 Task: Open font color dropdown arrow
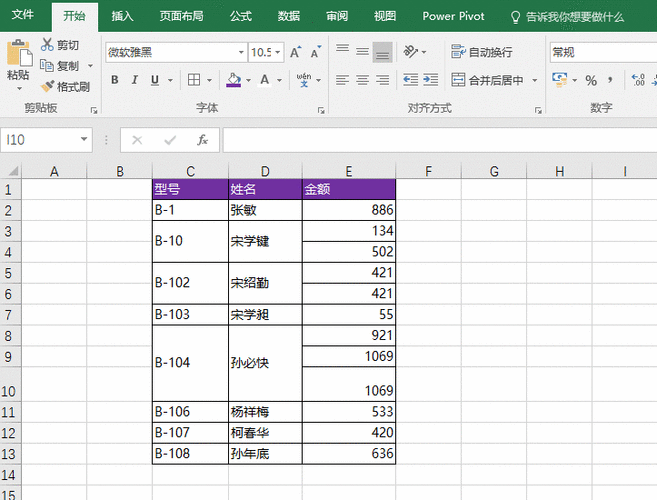pos(279,80)
